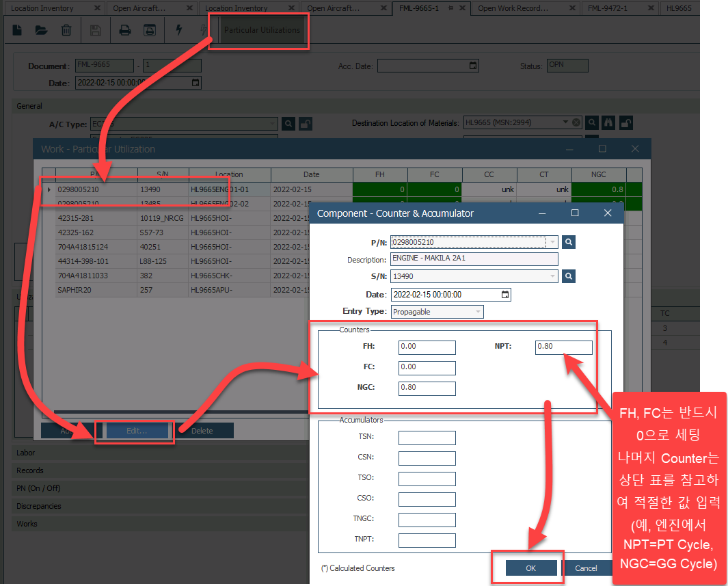728x586 pixels.
Task: Click the Edit... button
Action: (136, 431)
